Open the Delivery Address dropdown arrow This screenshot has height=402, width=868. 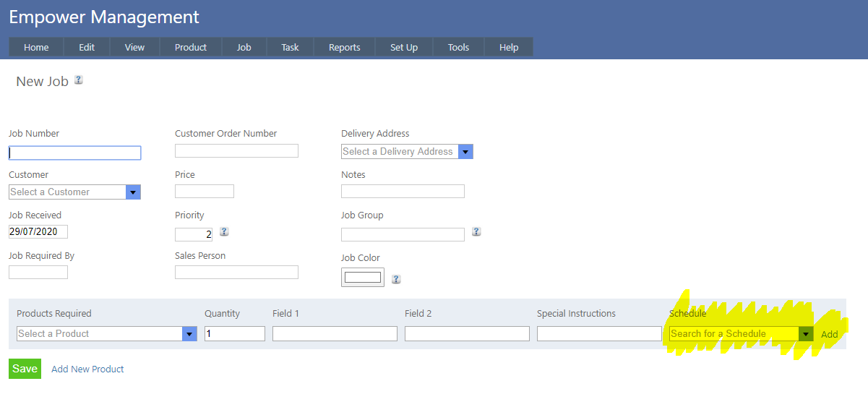click(465, 152)
